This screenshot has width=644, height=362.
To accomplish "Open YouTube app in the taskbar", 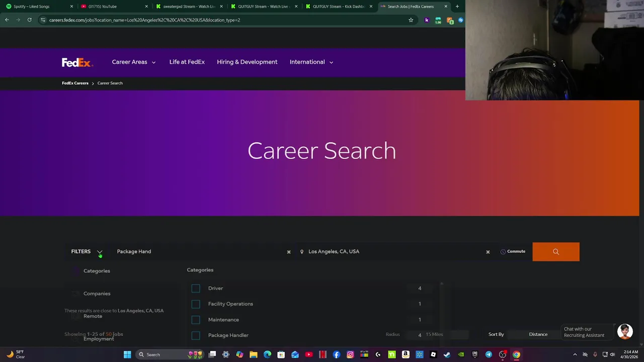I will (309, 354).
